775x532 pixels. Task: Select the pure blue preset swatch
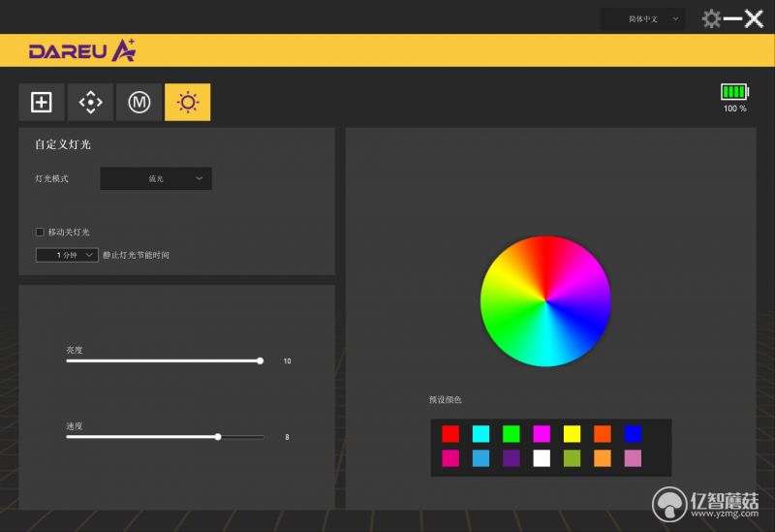tap(633, 433)
